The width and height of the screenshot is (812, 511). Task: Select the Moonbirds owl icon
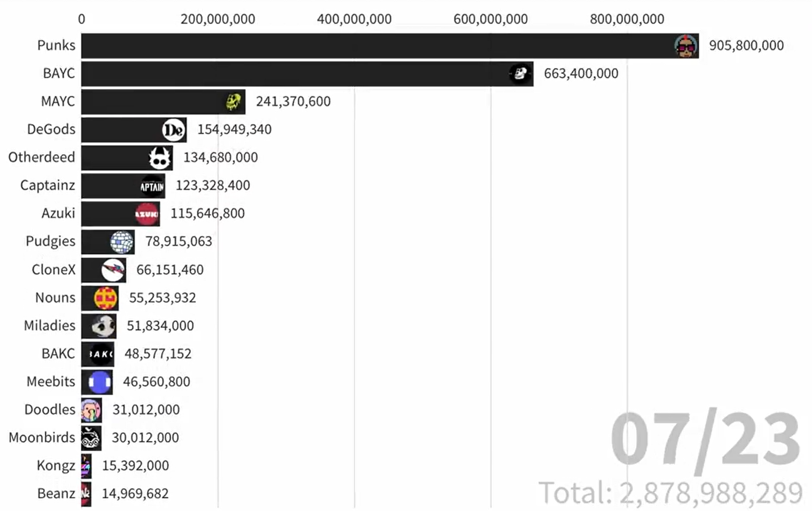[x=91, y=438]
